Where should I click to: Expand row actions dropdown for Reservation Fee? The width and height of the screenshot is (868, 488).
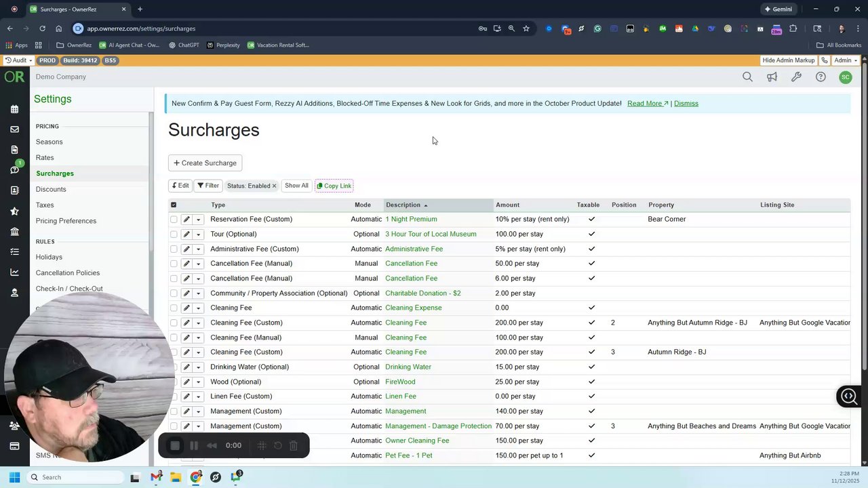click(x=199, y=220)
